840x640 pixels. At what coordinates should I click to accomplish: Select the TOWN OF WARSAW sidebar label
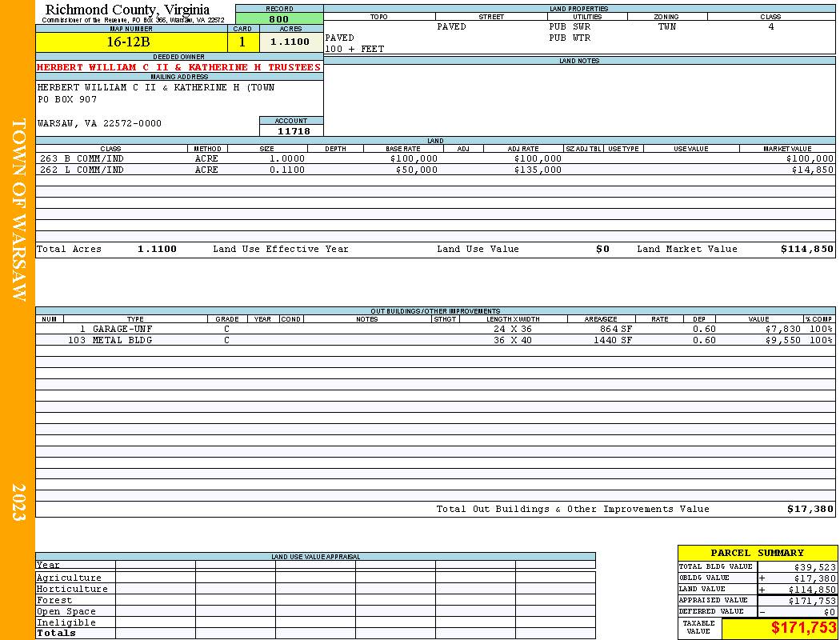(x=18, y=210)
